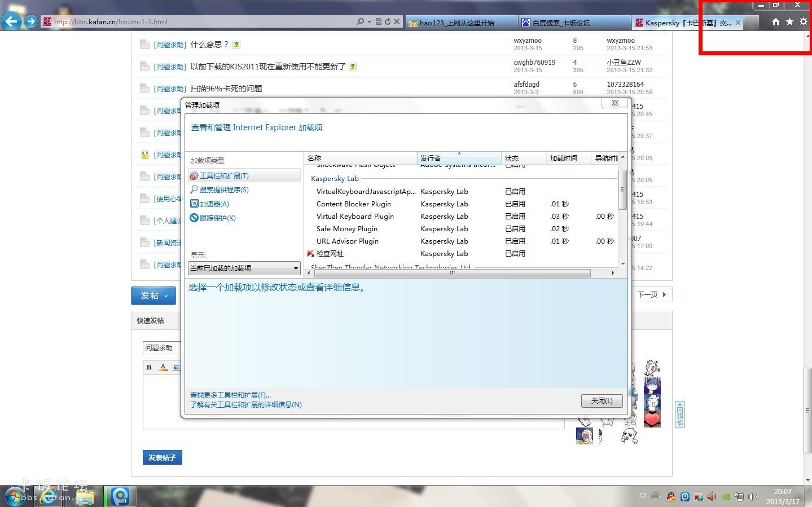Image resolution: width=812 pixels, height=507 pixels.
Task: Select the 检查网址 add-on row
Action: (x=460, y=254)
